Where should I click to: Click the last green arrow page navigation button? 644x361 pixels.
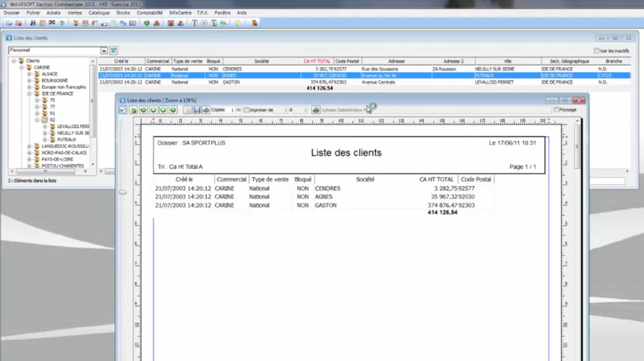173,110
